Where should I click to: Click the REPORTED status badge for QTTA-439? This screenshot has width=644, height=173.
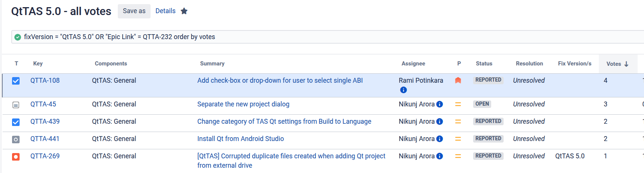click(488, 121)
